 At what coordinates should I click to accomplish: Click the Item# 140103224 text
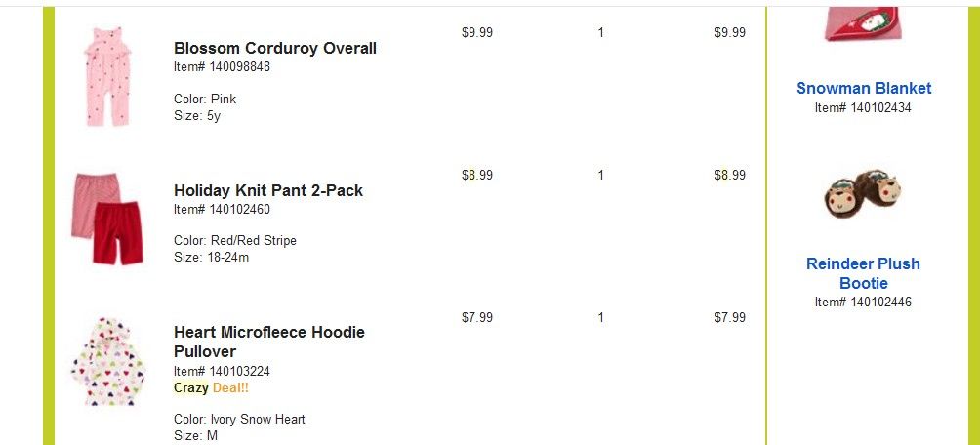coord(222,371)
